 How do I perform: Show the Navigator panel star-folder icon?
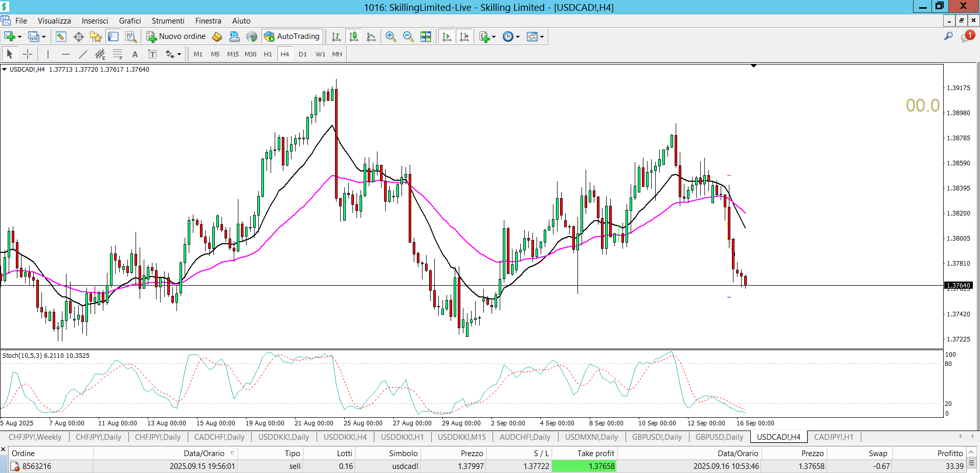coord(96,36)
